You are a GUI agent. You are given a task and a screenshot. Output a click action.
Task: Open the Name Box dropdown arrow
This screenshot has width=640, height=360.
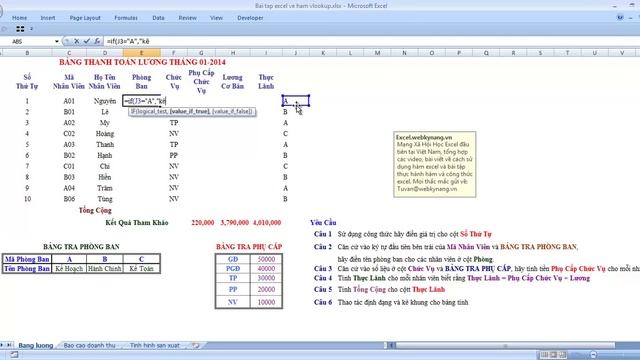[x=57, y=42]
